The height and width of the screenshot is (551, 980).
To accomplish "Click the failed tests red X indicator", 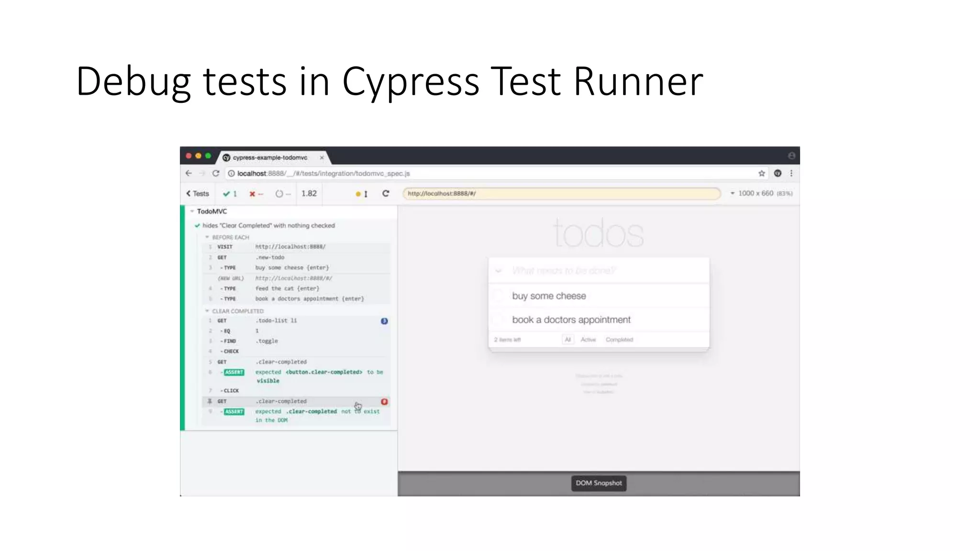I will [x=256, y=193].
